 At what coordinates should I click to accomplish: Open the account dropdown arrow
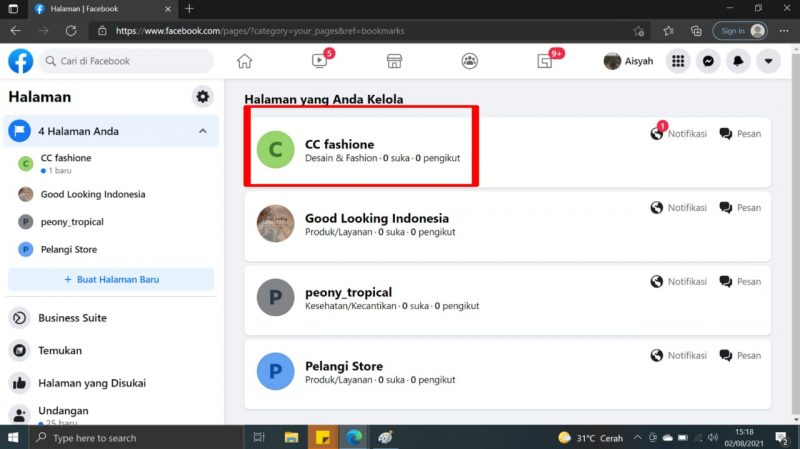(768, 61)
